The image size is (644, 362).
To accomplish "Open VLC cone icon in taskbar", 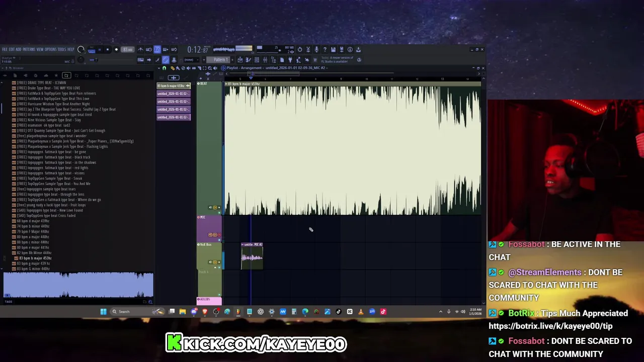I will pos(361,312).
